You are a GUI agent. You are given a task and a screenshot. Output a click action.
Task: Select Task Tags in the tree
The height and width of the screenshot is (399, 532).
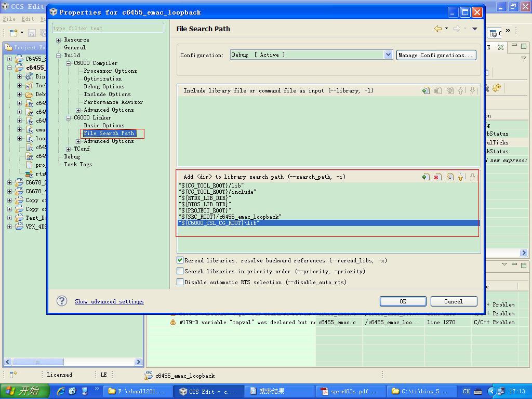pos(78,165)
